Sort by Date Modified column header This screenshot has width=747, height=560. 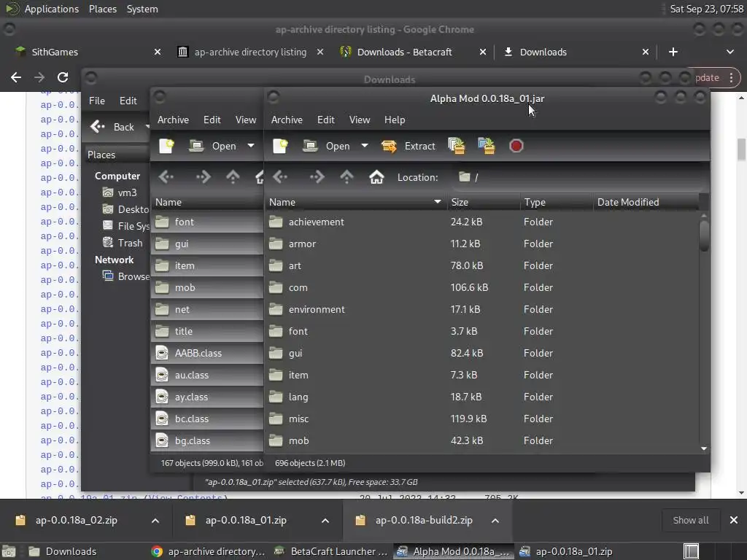(646, 203)
